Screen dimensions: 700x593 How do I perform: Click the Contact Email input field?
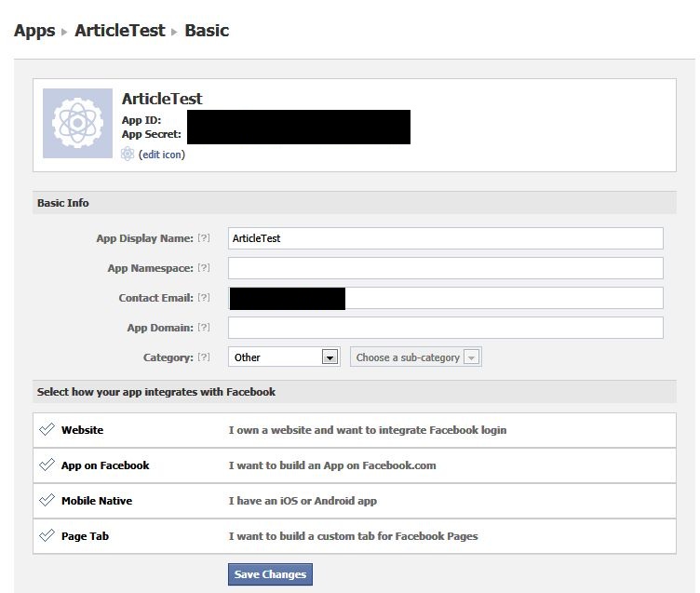point(446,298)
